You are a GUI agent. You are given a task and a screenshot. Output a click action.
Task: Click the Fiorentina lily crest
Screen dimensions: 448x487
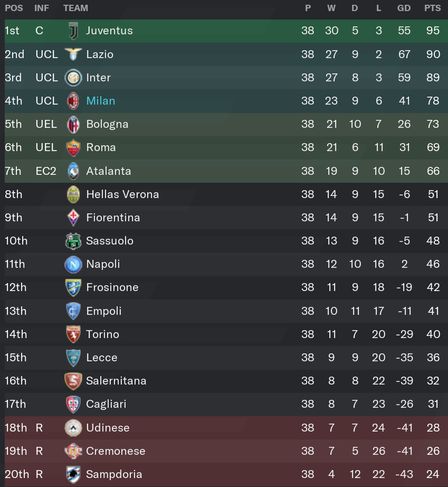click(x=73, y=218)
